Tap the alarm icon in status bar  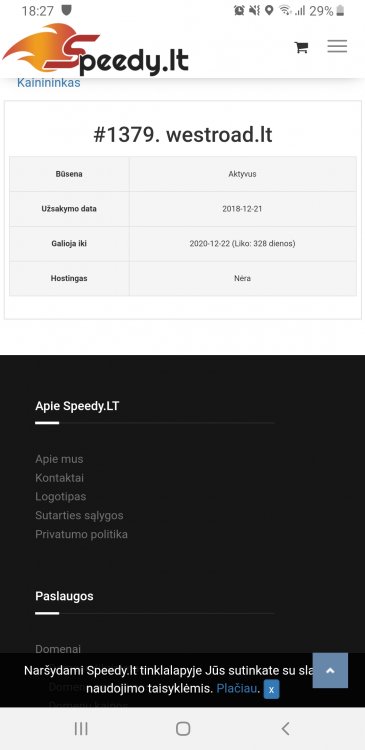pos(239,11)
